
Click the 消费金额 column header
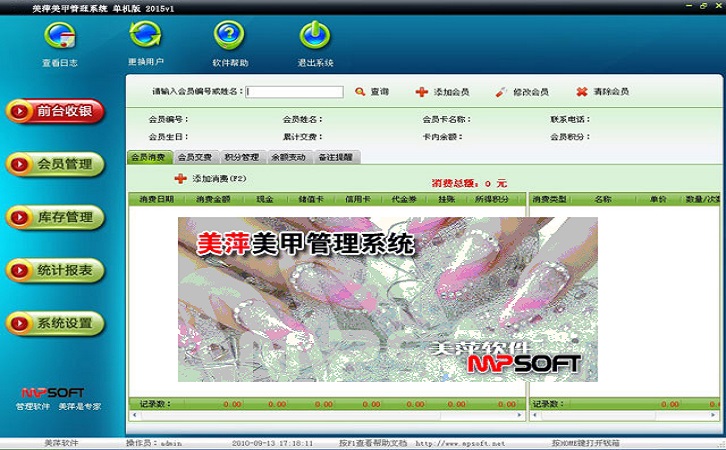click(213, 199)
